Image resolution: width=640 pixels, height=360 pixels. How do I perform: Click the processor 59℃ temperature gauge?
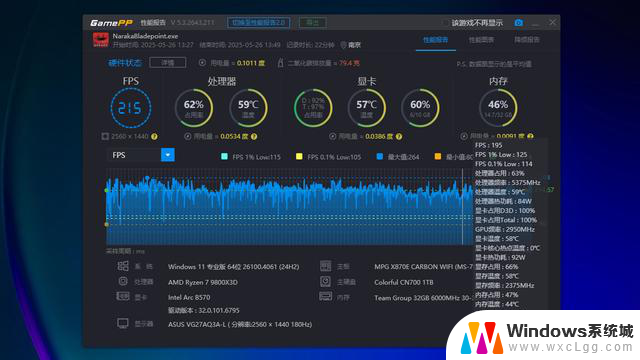[248, 108]
